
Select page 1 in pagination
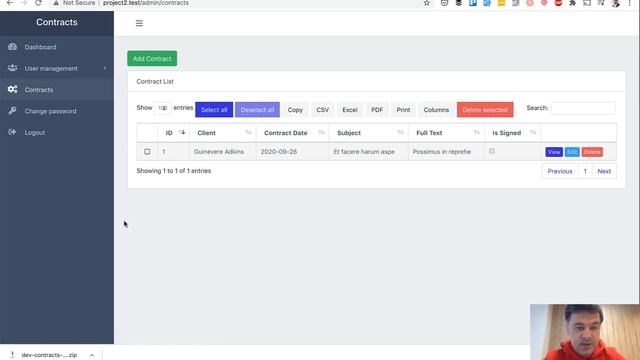[585, 171]
